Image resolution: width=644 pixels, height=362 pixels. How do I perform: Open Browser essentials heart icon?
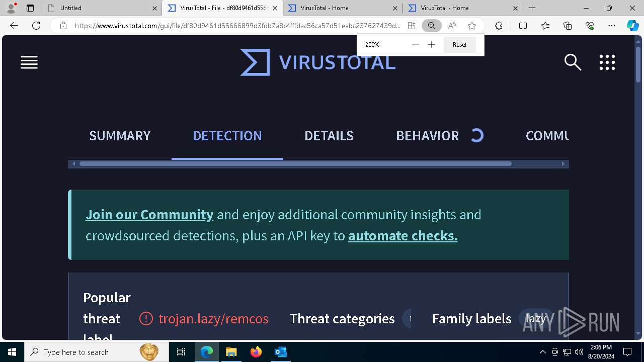(590, 26)
